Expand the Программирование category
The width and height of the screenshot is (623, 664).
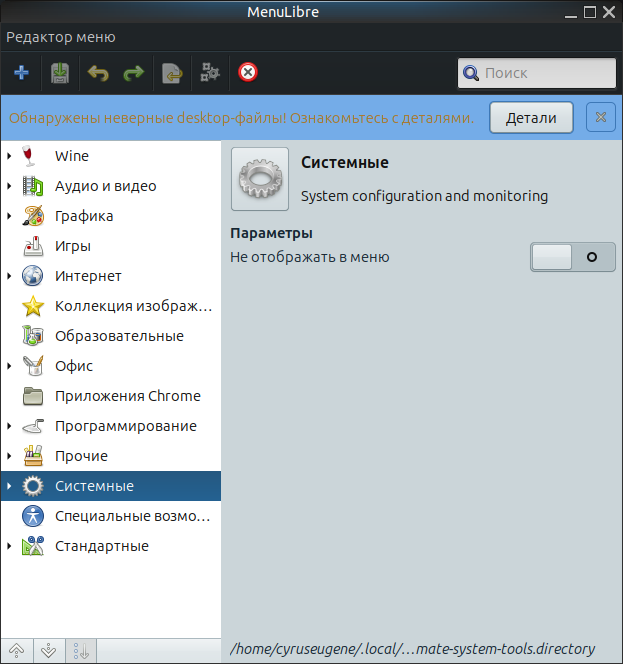(x=9, y=426)
